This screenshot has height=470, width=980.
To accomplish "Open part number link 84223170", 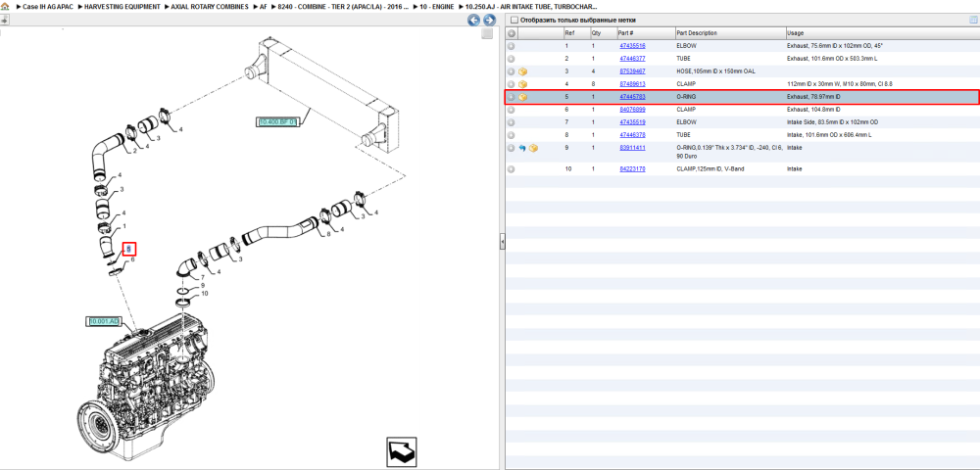I will pyautogui.click(x=632, y=169).
